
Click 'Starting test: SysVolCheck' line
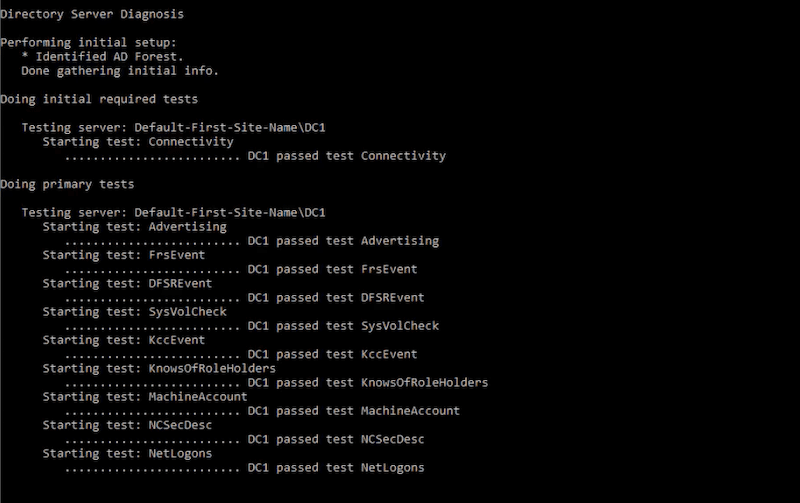tap(135, 311)
